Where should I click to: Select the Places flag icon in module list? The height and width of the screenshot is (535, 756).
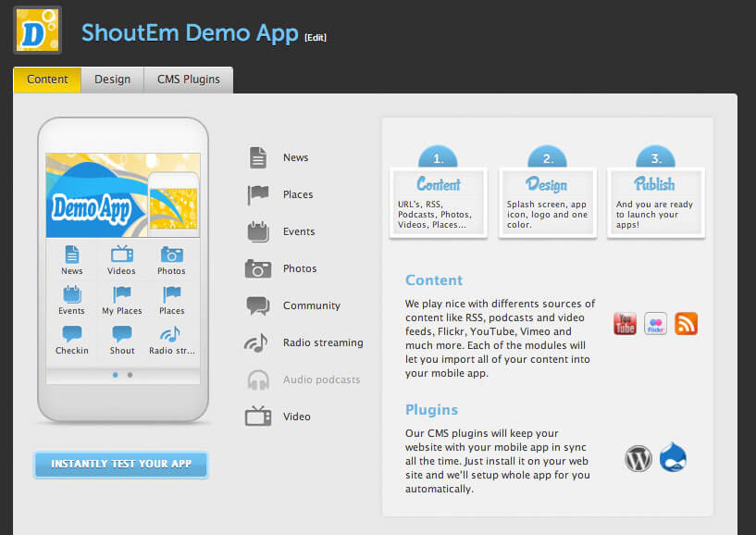click(x=257, y=194)
